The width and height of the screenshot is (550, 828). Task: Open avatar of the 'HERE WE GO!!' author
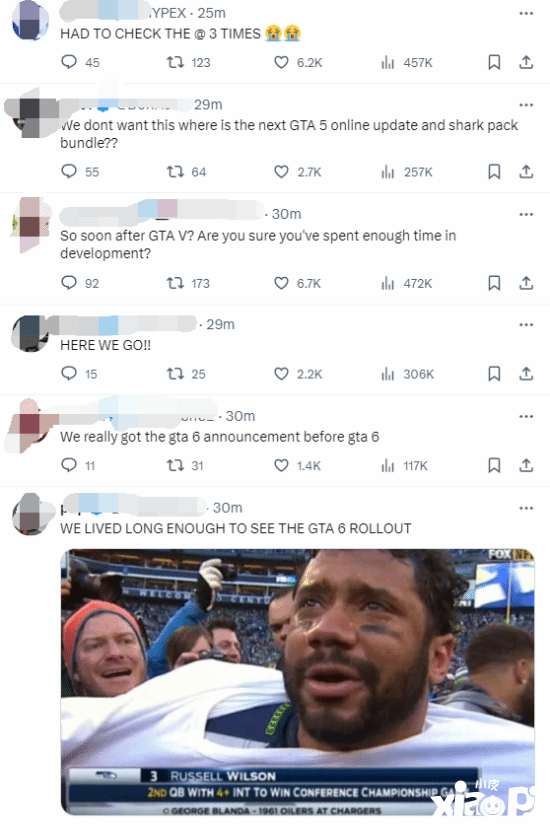30,333
